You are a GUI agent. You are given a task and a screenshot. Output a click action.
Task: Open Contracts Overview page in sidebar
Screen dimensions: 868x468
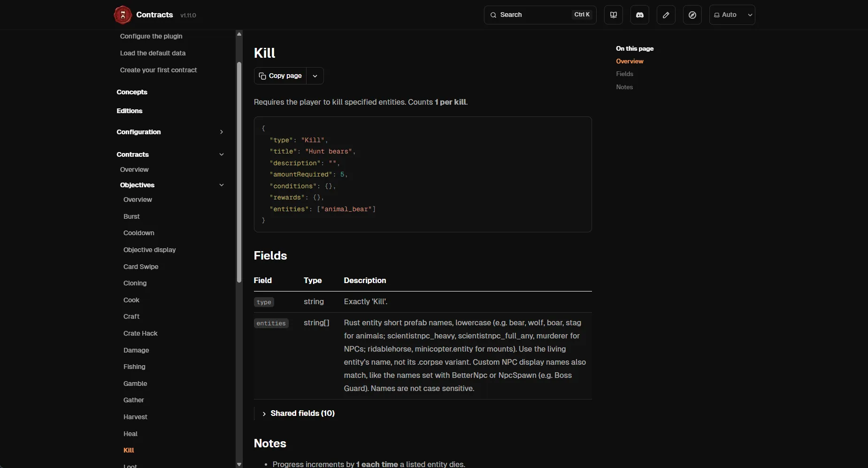134,169
